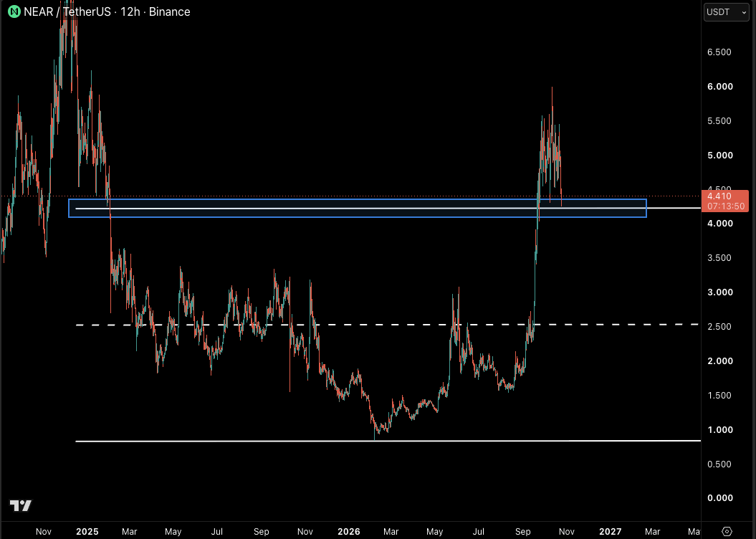Screen dimensions: 756x539
Task: Click the 2.500 price axis label
Action: click(719, 326)
